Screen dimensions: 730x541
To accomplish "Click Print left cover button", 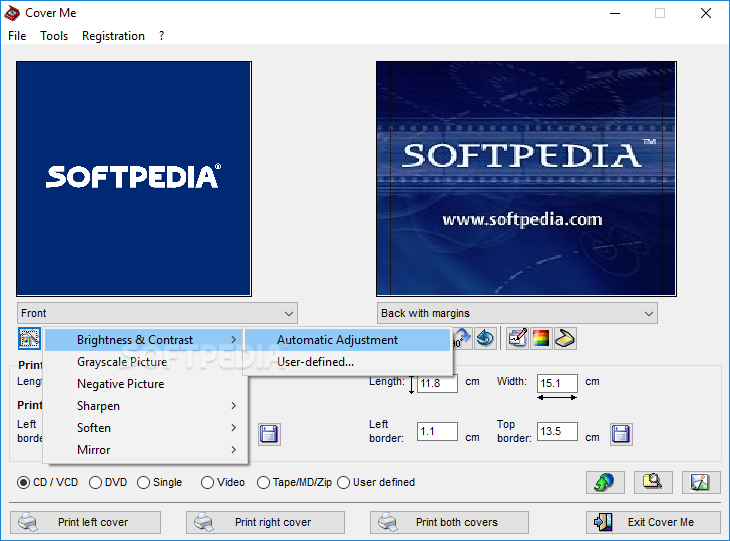I will pos(86,522).
